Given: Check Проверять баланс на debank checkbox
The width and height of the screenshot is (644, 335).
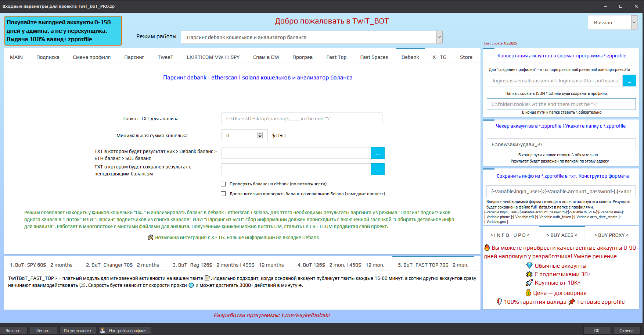Looking at the screenshot, I should (223, 184).
